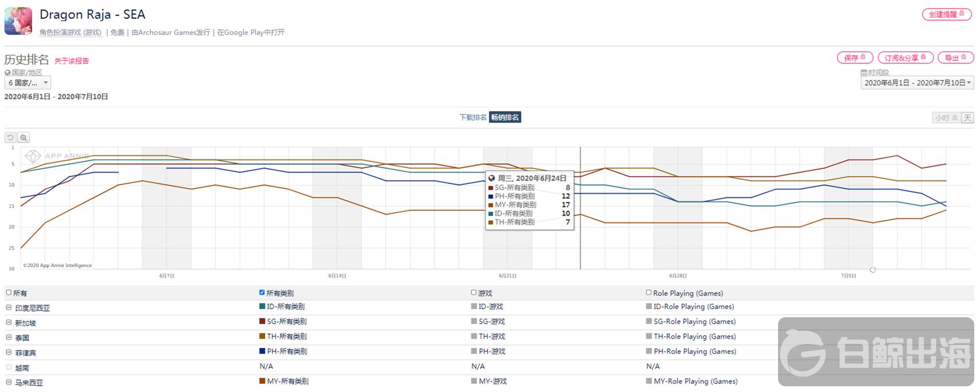
Task: Toggle the 所有 checkbox in legend header
Action: click(9, 293)
